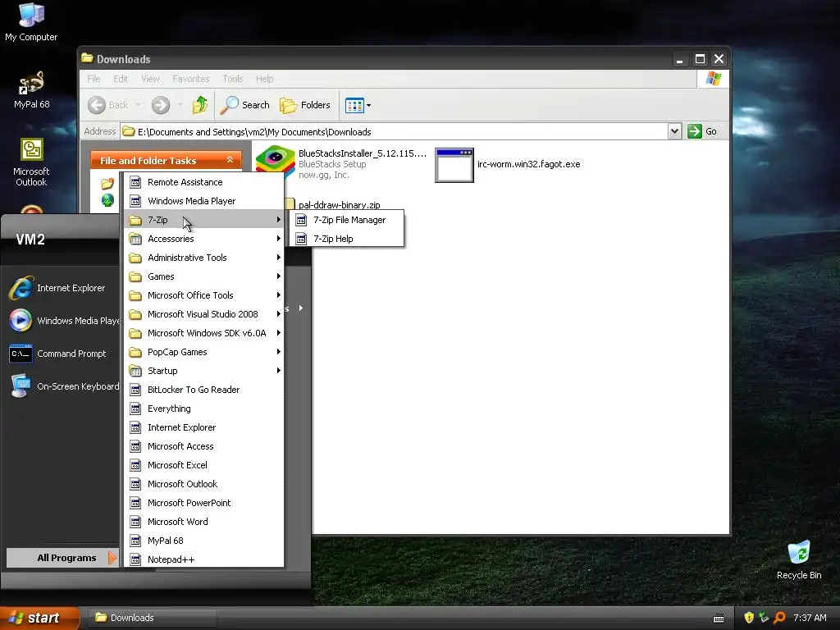Open 7-Zip File Manager from submenu
Screen dimensions: 840x630
[347, 220]
